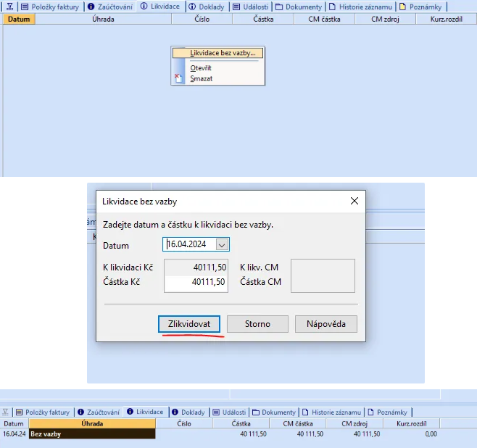The image size is (477, 448).
Task: Click the filter icon in bottom tab bar
Action: click(6, 412)
